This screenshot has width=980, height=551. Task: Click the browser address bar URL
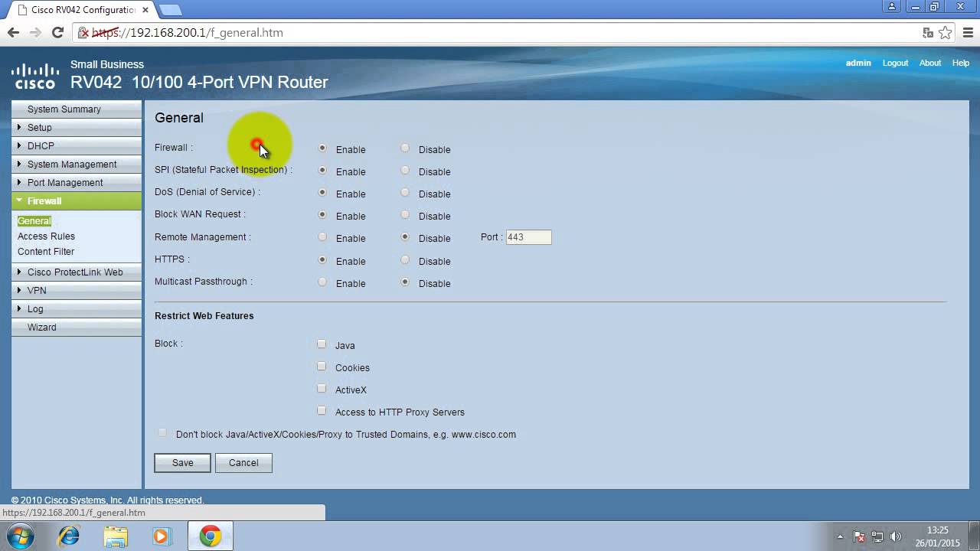pos(188,33)
